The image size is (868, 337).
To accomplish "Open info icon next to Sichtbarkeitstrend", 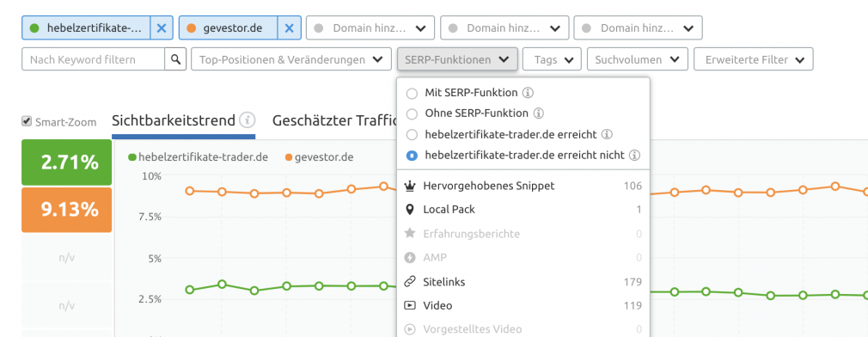I will click(248, 119).
